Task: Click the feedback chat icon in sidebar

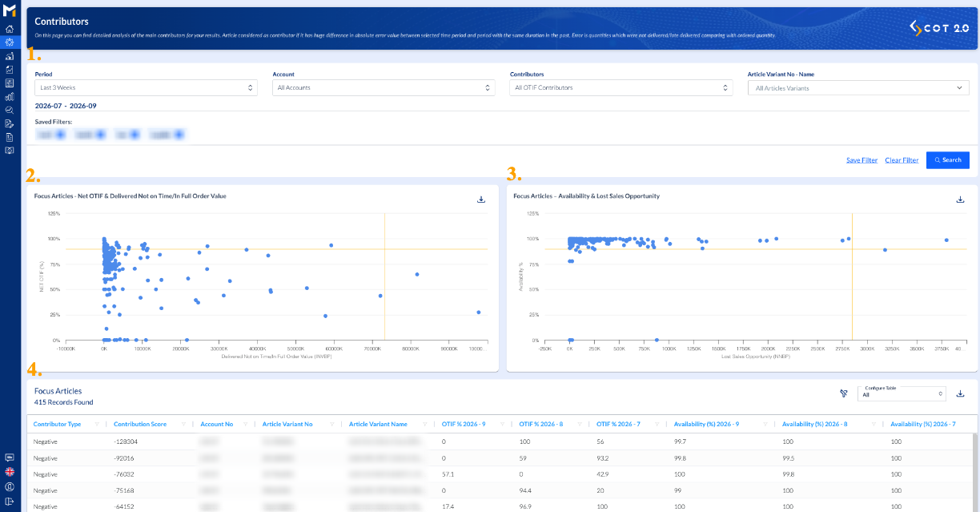Action: point(10,458)
